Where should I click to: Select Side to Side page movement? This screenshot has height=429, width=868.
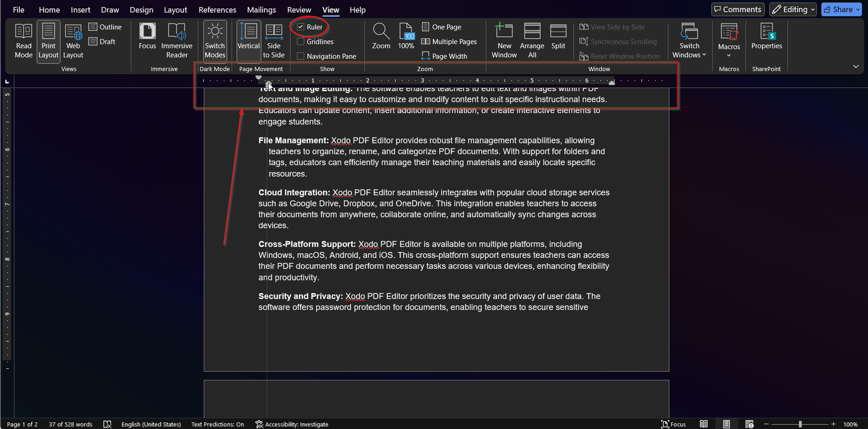274,41
